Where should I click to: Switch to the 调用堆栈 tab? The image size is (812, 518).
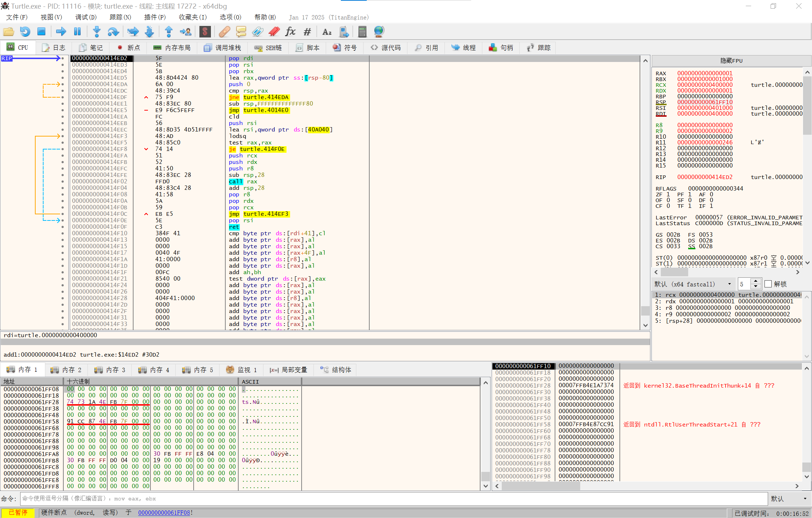pyautogui.click(x=222, y=48)
